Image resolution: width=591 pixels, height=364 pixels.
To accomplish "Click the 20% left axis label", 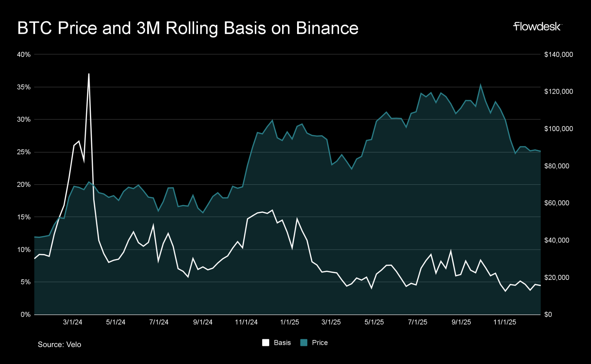I will tap(24, 185).
